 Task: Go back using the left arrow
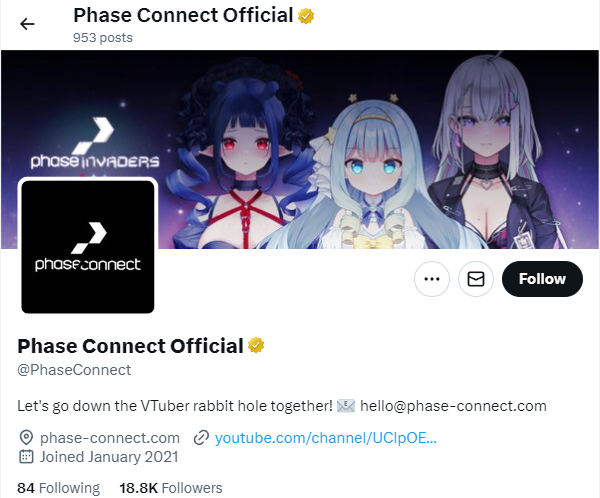[27, 24]
